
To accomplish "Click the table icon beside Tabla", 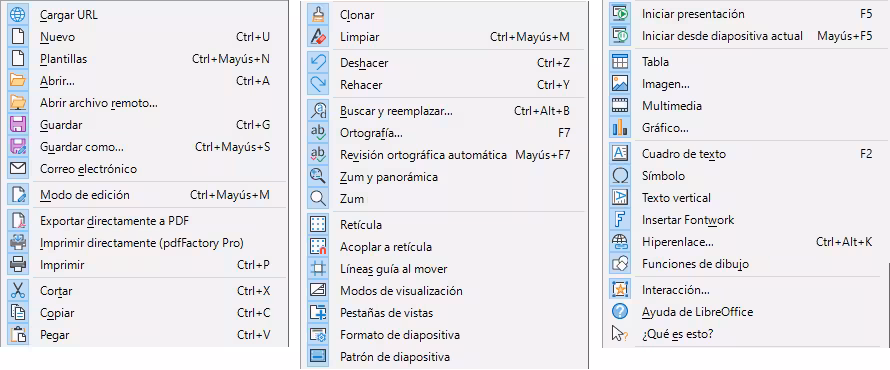I will pos(620,62).
